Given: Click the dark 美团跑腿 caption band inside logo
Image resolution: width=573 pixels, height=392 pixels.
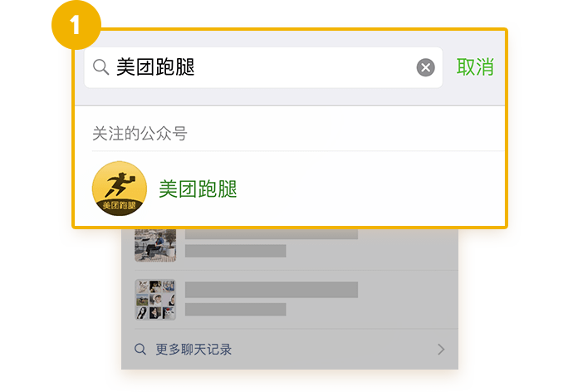Looking at the screenshot, I should pos(119,206).
